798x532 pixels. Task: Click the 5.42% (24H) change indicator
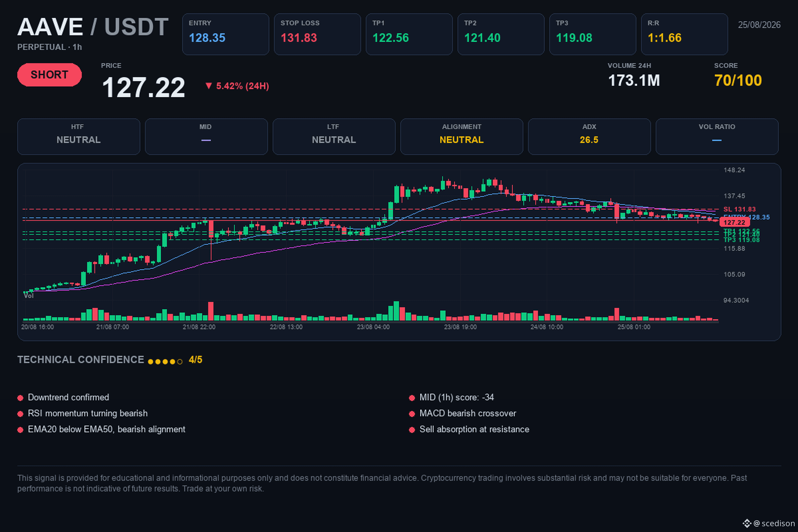point(237,86)
